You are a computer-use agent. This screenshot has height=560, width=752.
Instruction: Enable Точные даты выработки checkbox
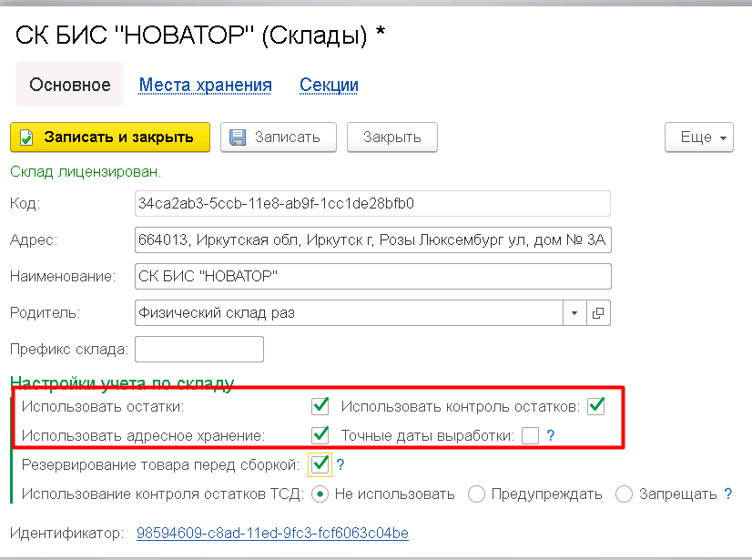tap(530, 436)
